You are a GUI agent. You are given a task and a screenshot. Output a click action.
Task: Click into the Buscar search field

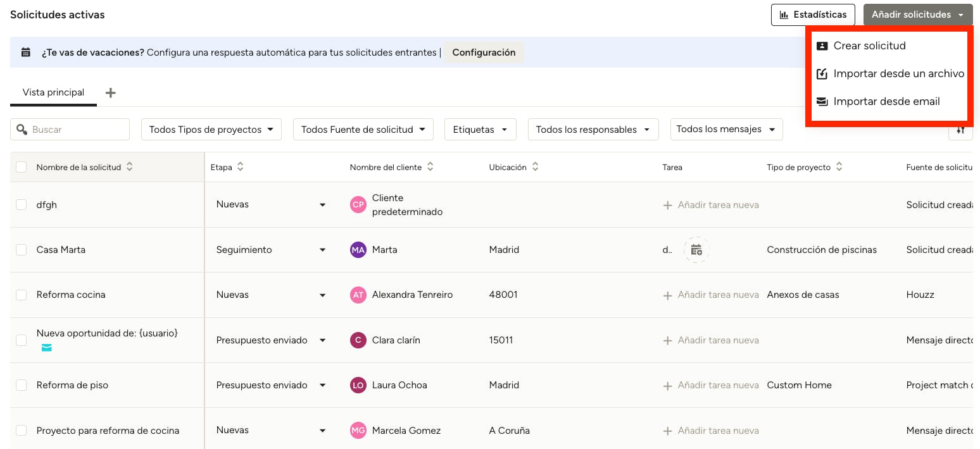tap(76, 130)
